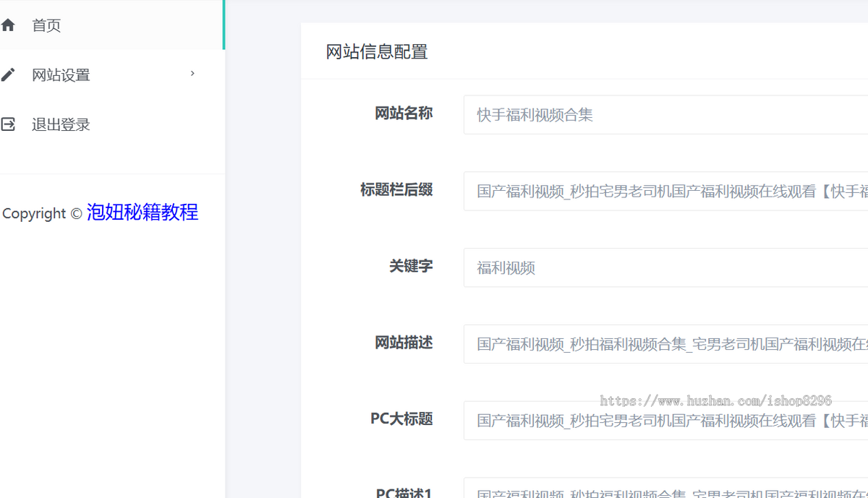Screen dimensions: 868x498
Task: Click the 网站描述 field label
Action: (404, 343)
